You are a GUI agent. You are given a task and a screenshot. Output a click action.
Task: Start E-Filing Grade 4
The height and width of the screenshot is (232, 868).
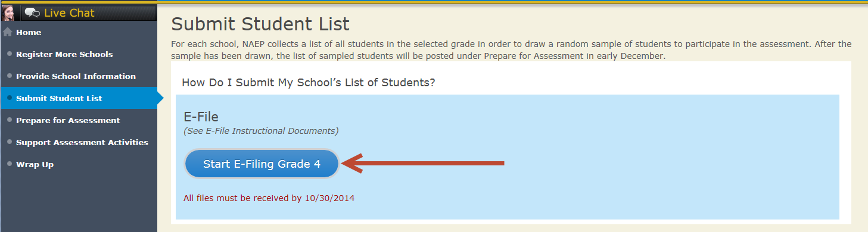[262, 164]
